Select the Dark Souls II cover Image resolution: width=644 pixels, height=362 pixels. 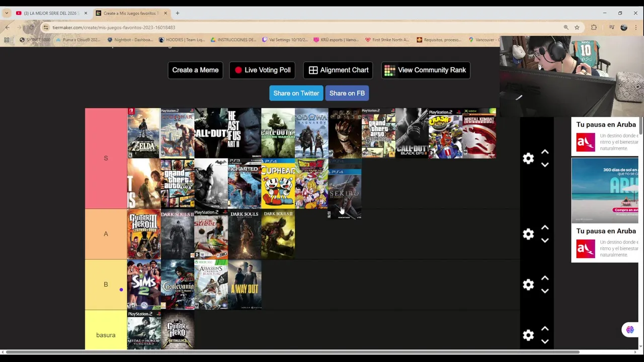(x=177, y=234)
